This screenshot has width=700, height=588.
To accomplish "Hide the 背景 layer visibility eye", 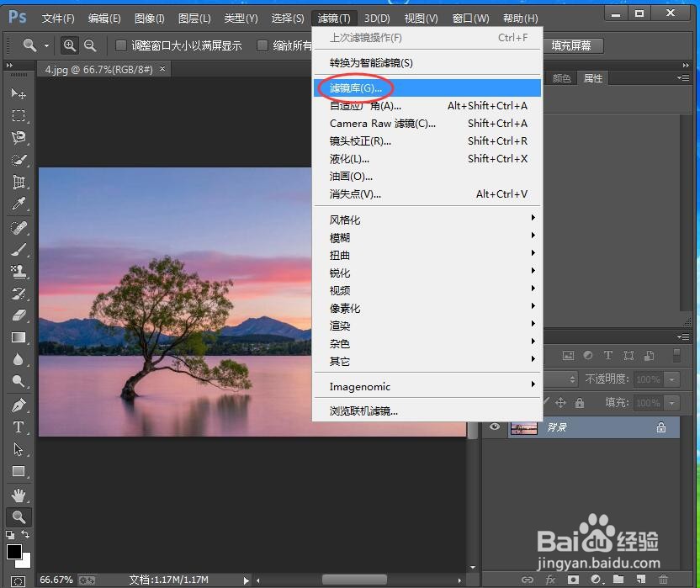I will [x=494, y=426].
